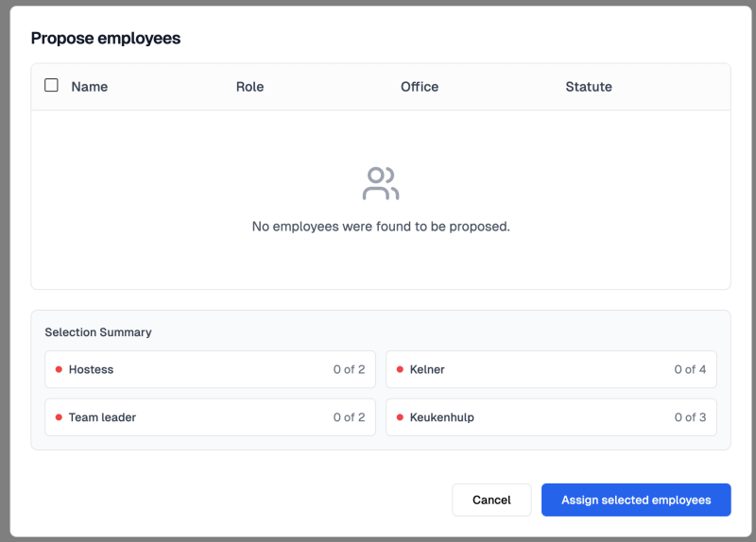The image size is (756, 542).
Task: Click the Office column header
Action: pyautogui.click(x=420, y=87)
